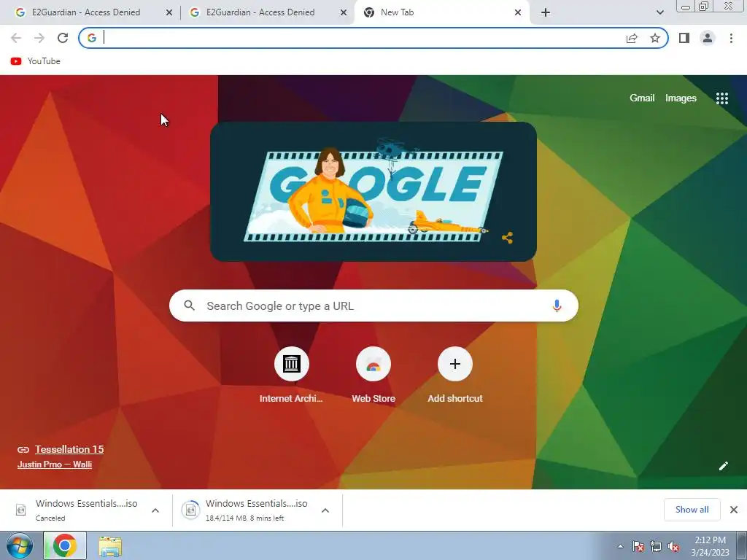This screenshot has height=560, width=747.
Task: Open a new tab with plus
Action: (546, 12)
